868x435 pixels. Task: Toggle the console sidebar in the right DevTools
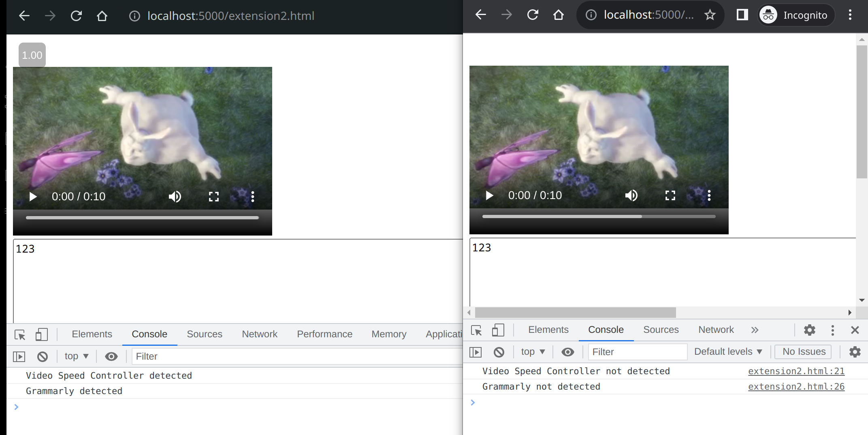coord(476,352)
